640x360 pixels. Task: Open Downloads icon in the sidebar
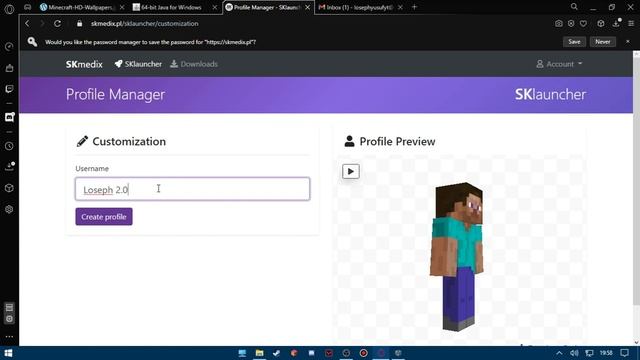(9, 167)
